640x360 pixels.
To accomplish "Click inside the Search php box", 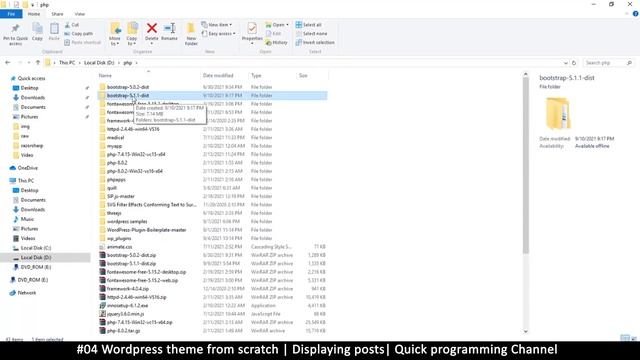I will click(x=605, y=63).
